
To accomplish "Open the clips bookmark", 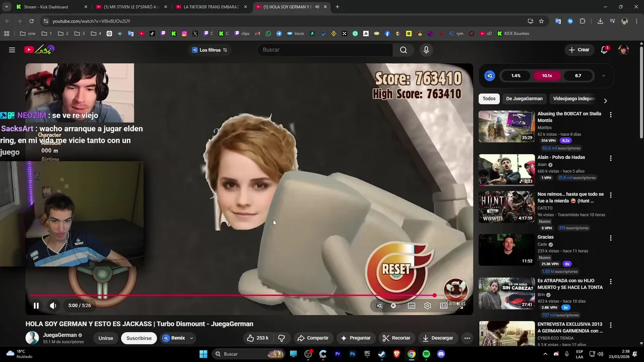I will tap(242, 34).
